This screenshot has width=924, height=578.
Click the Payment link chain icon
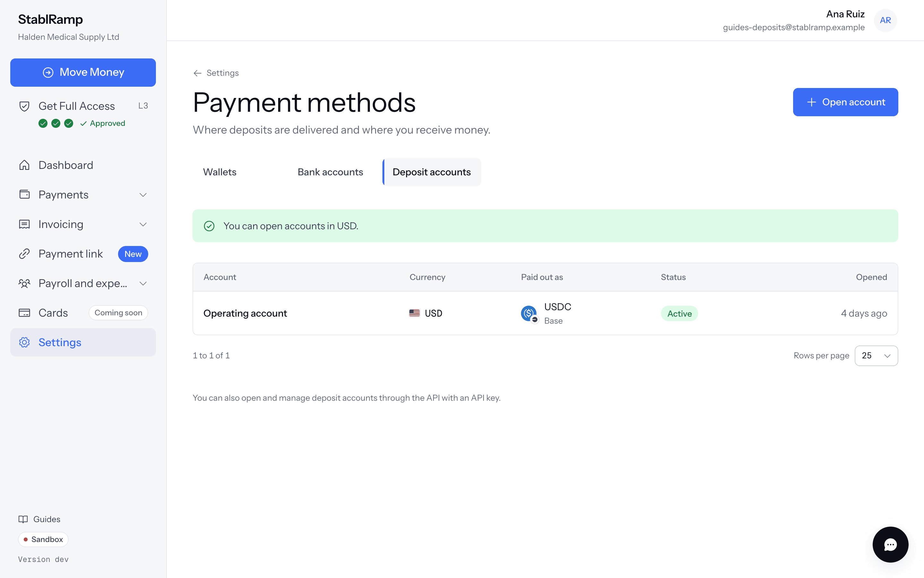point(24,254)
